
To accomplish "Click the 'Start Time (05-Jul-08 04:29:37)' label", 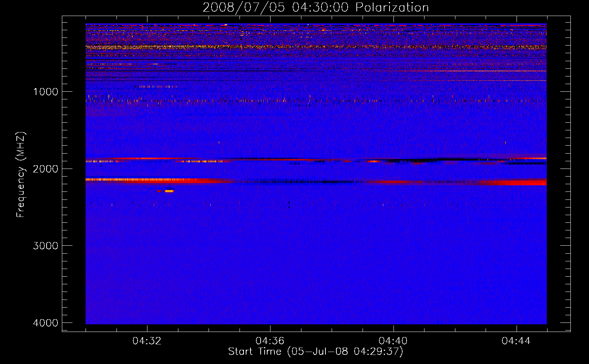I will tap(316, 352).
